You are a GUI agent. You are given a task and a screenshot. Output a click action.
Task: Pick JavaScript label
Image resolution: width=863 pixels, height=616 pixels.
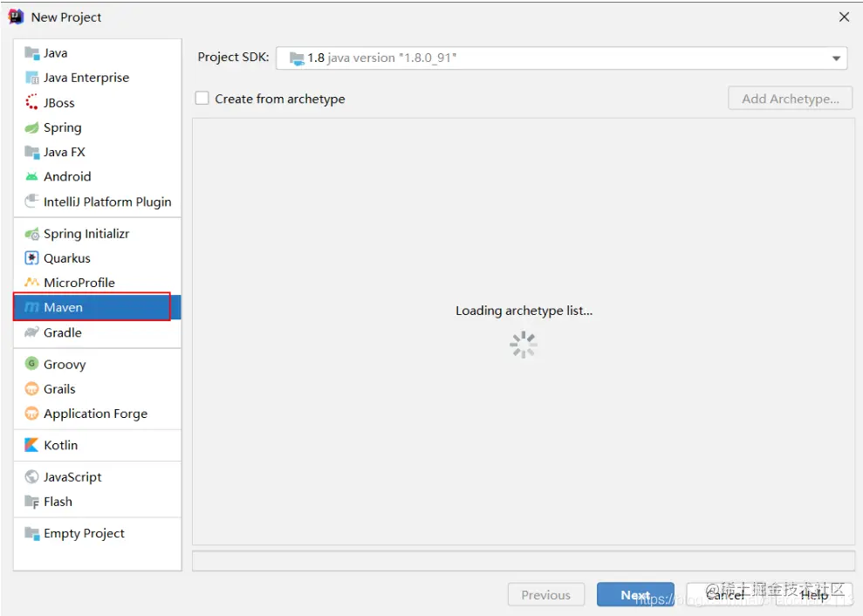point(72,477)
